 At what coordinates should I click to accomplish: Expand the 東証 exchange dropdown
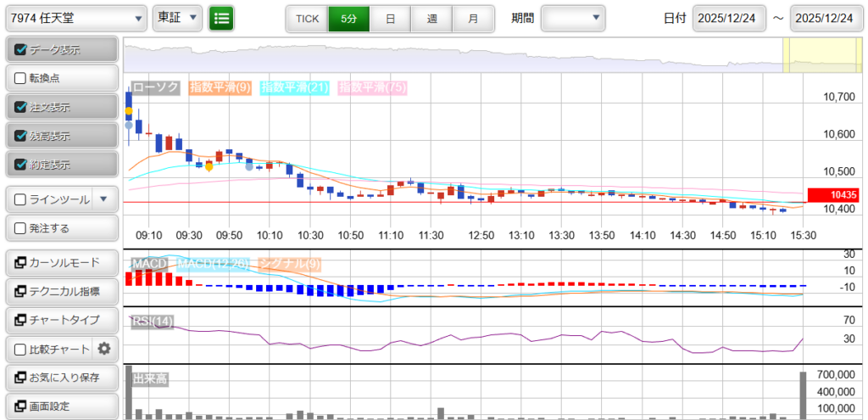click(x=177, y=18)
